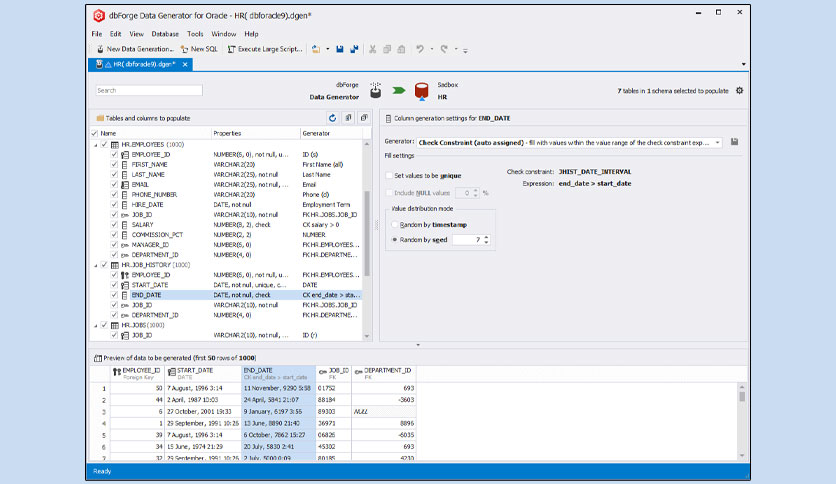836x484 pixels.
Task: Open the Edit menu
Action: [116, 34]
